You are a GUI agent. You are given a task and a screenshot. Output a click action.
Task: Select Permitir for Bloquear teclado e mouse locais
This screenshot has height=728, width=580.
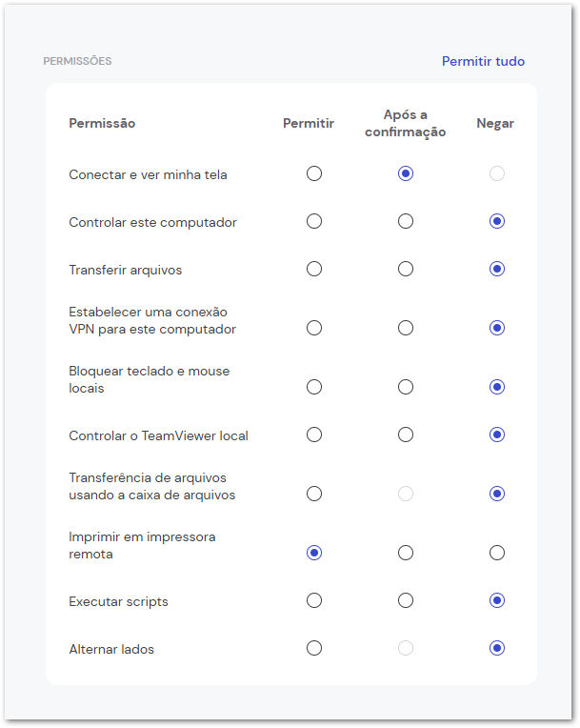(314, 387)
